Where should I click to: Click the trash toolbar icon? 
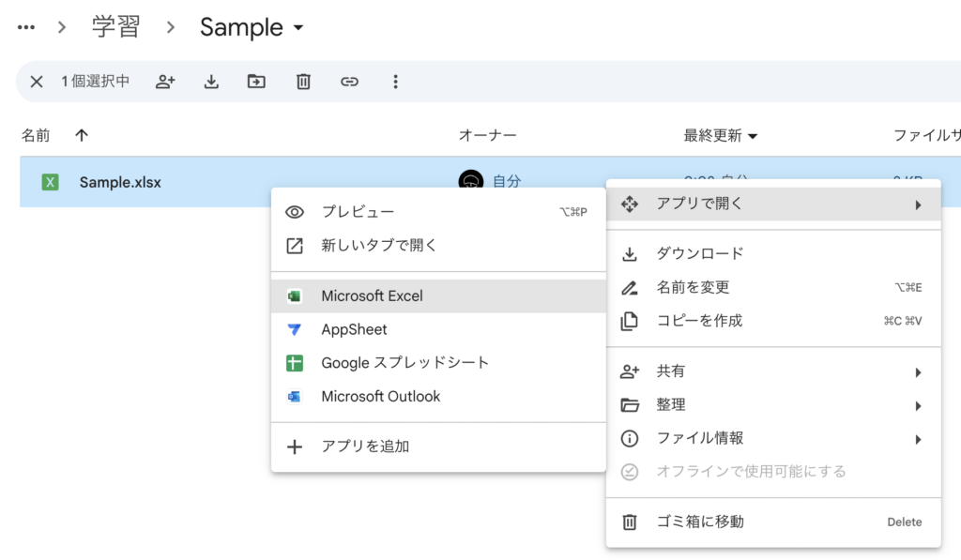[303, 82]
